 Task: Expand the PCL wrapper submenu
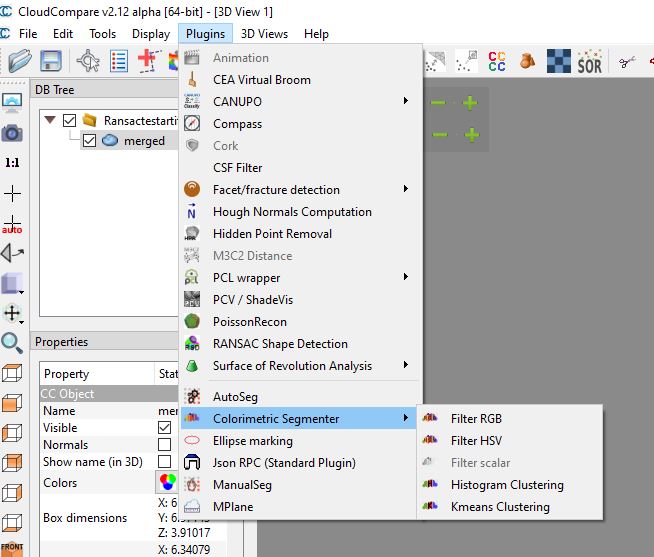coord(405,277)
